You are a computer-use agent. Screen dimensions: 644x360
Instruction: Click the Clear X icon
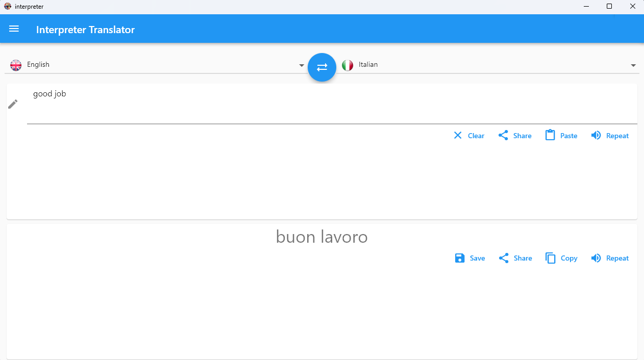click(x=458, y=136)
